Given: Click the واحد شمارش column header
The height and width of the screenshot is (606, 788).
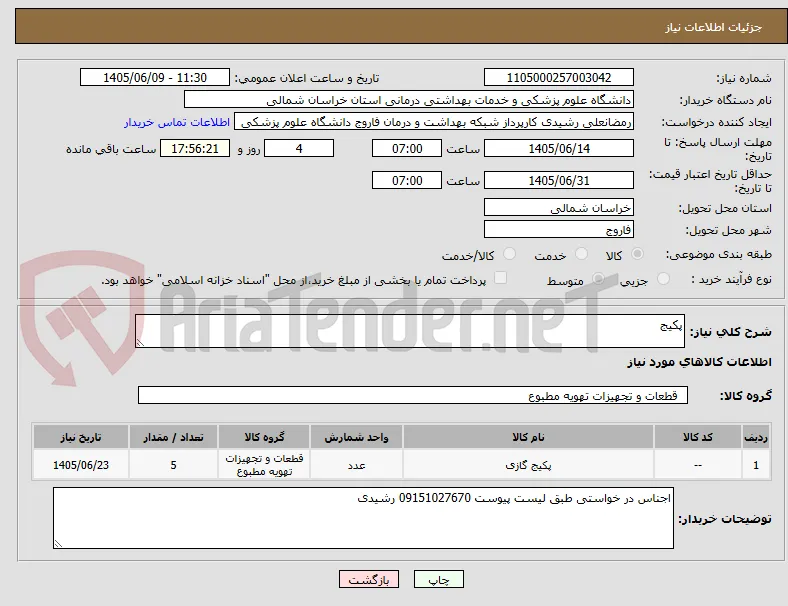Looking at the screenshot, I should [356, 437].
